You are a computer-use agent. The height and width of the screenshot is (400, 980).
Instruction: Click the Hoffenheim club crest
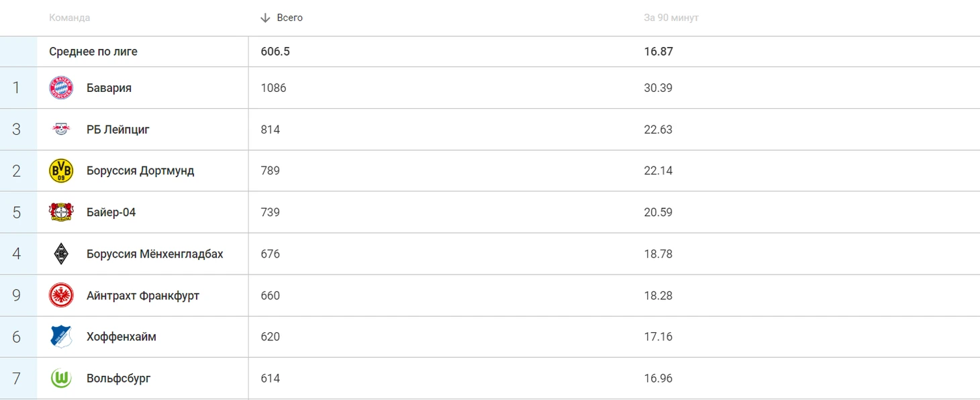61,336
